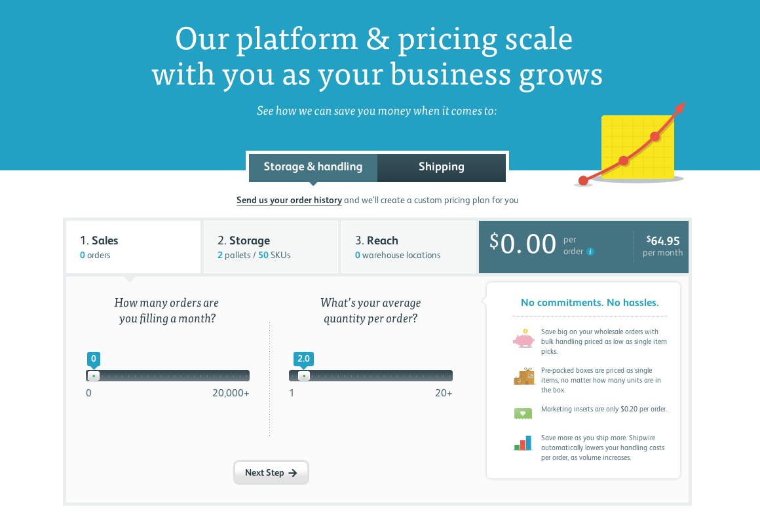Click the green marketing insert coupon icon
The height and width of the screenshot is (532, 760).
point(523,413)
